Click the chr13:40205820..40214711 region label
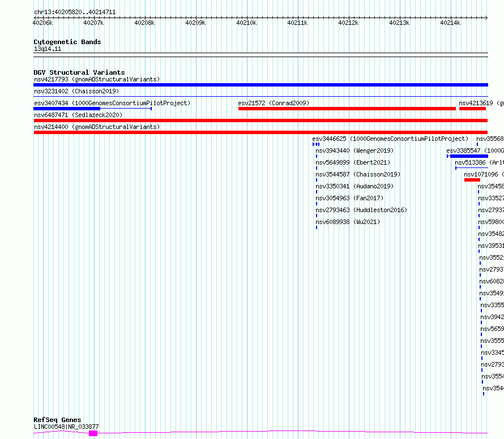The height and width of the screenshot is (439, 504). 75,12
